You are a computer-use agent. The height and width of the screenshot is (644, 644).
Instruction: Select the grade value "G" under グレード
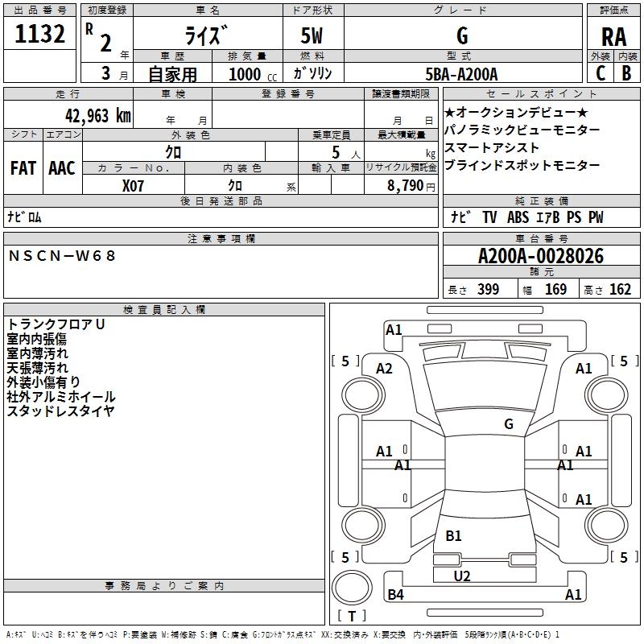coord(462,35)
